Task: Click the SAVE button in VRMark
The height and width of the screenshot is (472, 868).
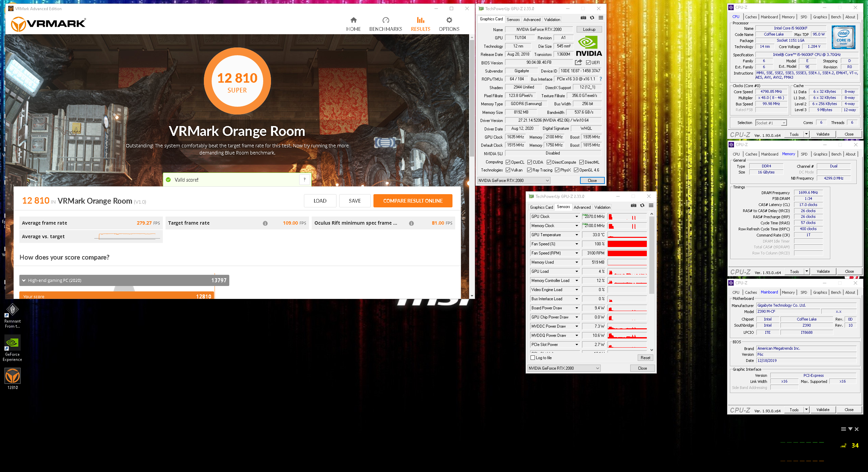Action: pyautogui.click(x=355, y=201)
